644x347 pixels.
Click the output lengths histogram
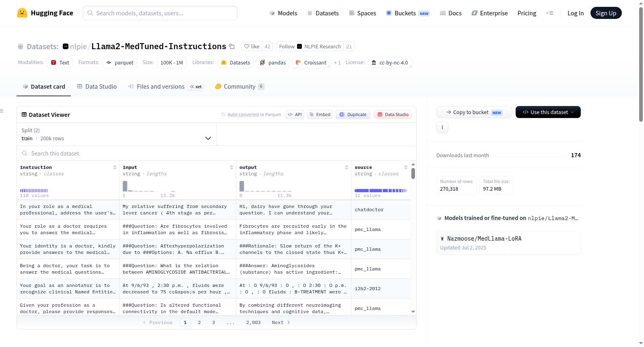[x=266, y=186]
